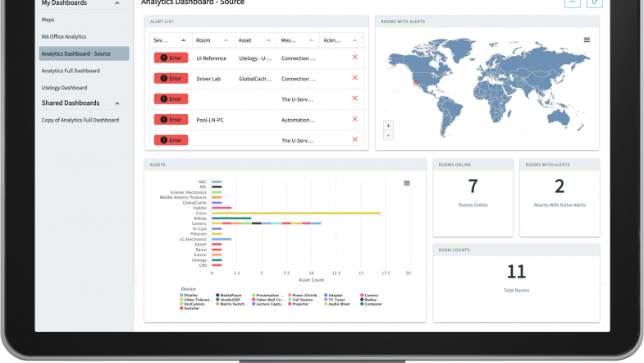Toggle the Matrix Switch legend entry
This screenshot has width=644, height=363.
coord(231,304)
